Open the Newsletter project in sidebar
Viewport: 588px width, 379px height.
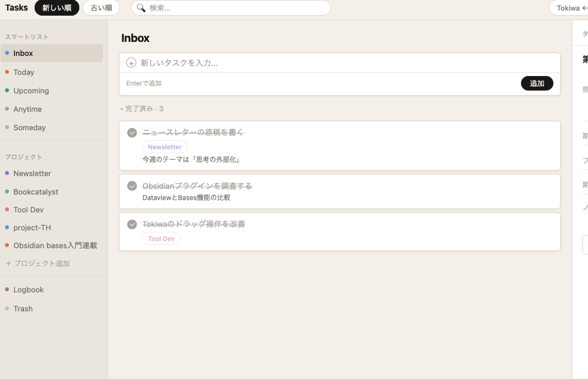tap(52, 173)
